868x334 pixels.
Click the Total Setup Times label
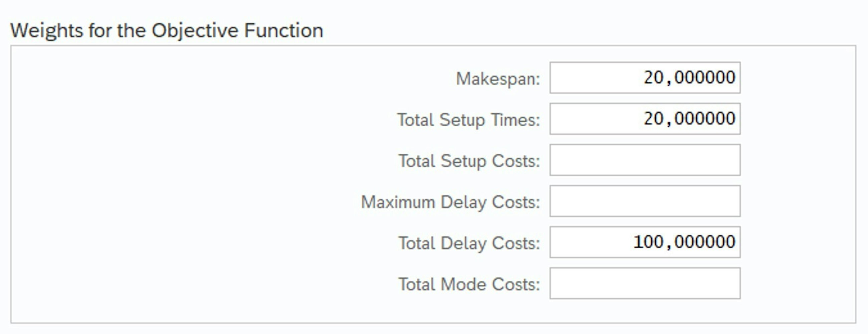coord(468,120)
